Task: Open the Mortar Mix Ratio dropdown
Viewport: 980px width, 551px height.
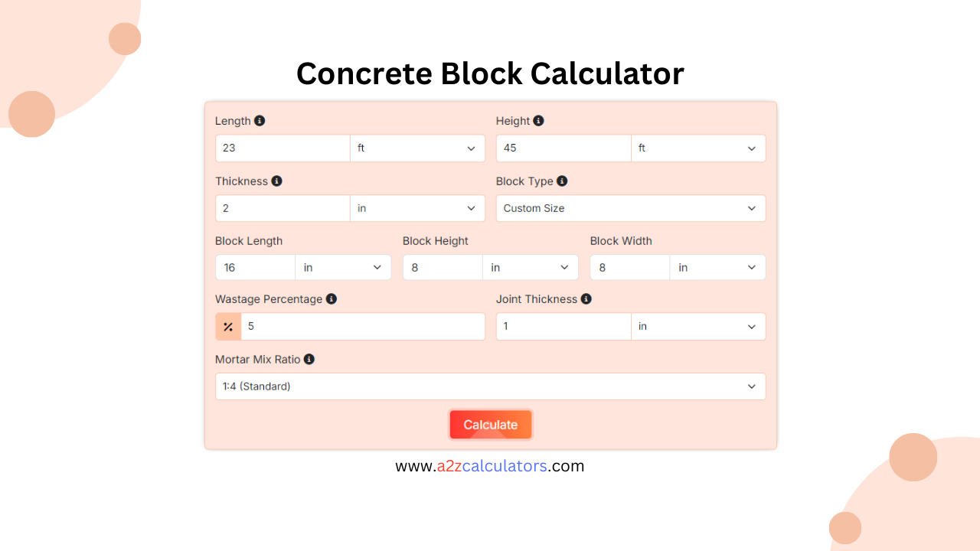Action: click(490, 386)
